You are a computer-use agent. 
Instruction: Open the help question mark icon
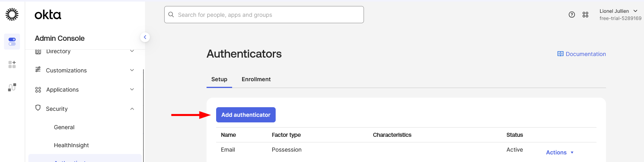point(572,15)
